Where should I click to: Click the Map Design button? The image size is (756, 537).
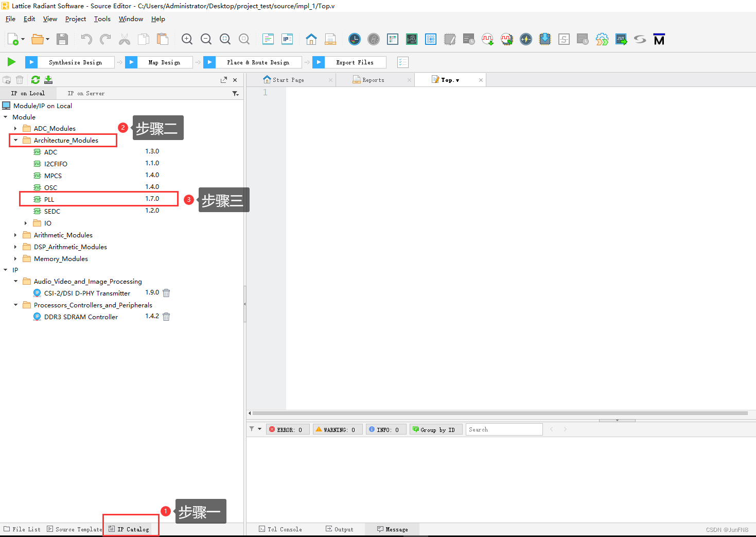(x=159, y=62)
